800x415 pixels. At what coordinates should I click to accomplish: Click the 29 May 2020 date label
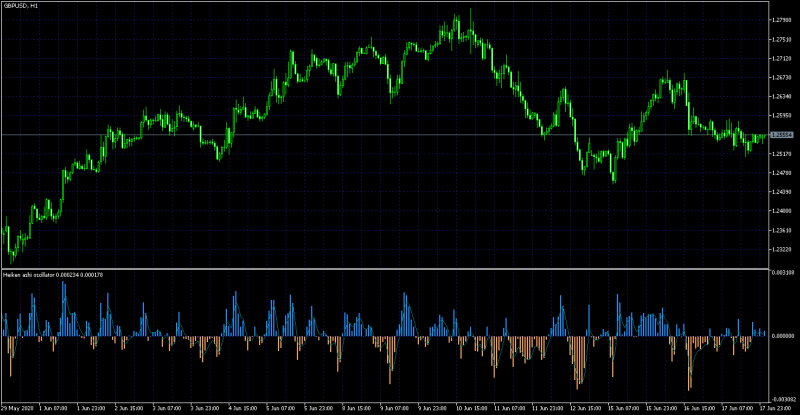click(15, 408)
